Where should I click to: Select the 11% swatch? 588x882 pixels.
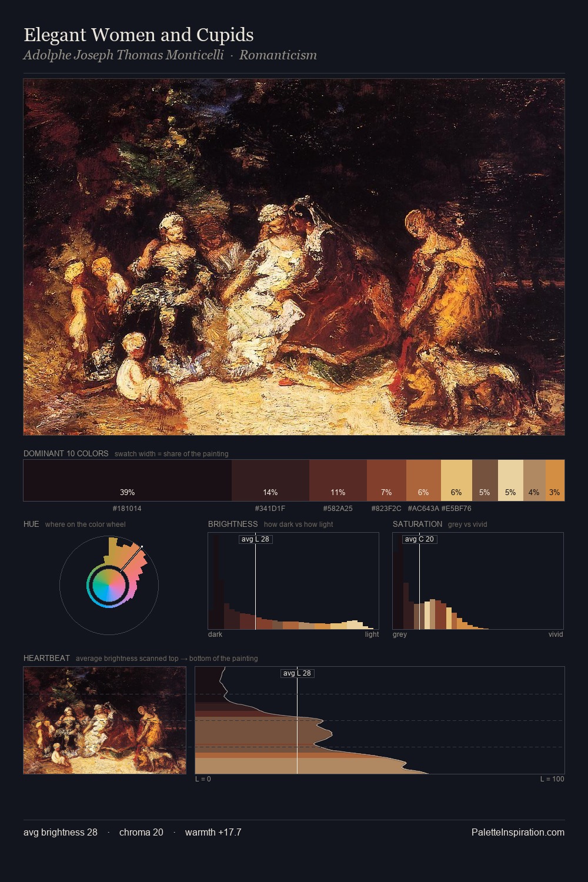pyautogui.click(x=338, y=480)
